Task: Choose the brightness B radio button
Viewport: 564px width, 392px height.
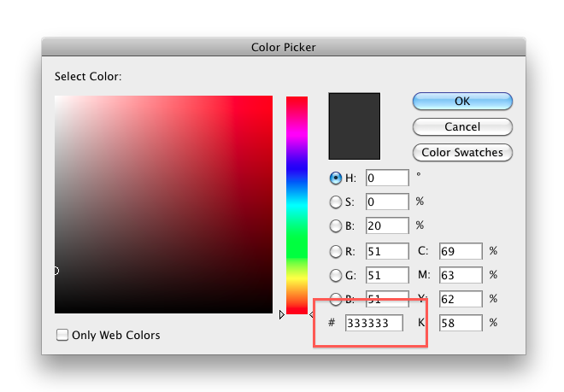Action: (x=336, y=226)
